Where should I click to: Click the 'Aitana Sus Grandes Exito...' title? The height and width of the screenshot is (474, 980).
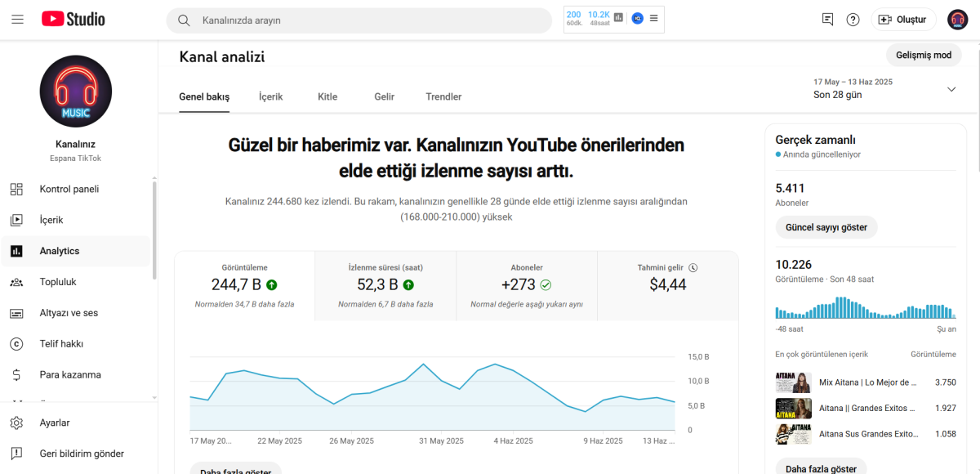click(x=868, y=434)
